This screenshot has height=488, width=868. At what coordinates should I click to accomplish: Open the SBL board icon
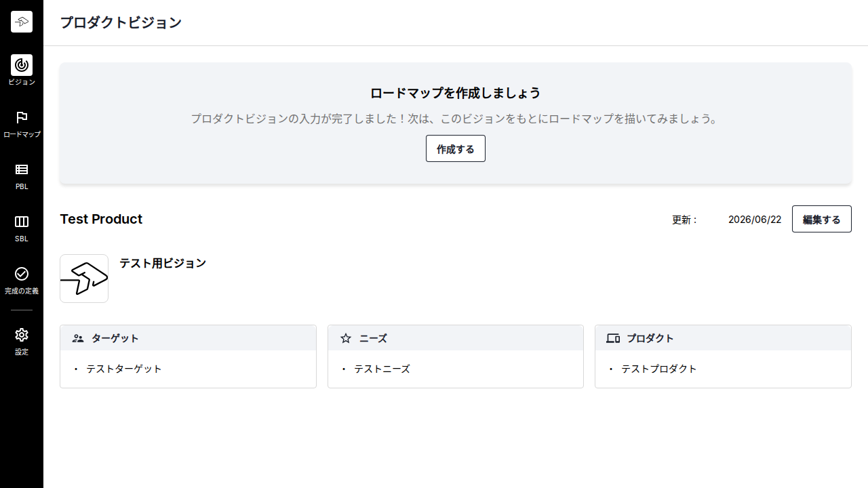(x=22, y=222)
